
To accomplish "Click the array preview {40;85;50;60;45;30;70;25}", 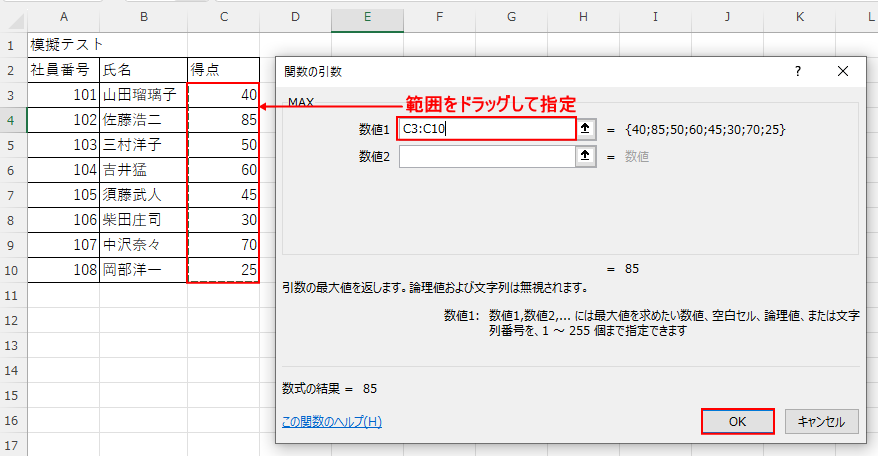I will point(706,129).
